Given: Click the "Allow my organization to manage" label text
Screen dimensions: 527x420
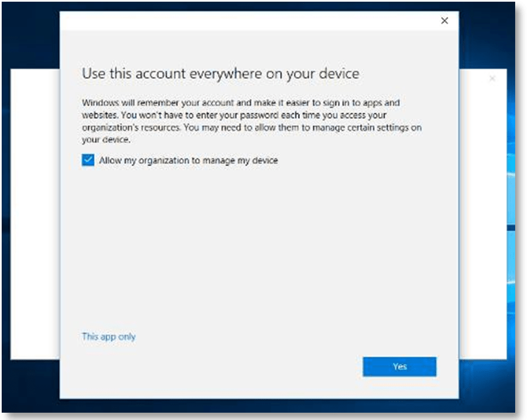Looking at the screenshot, I should [x=188, y=161].
